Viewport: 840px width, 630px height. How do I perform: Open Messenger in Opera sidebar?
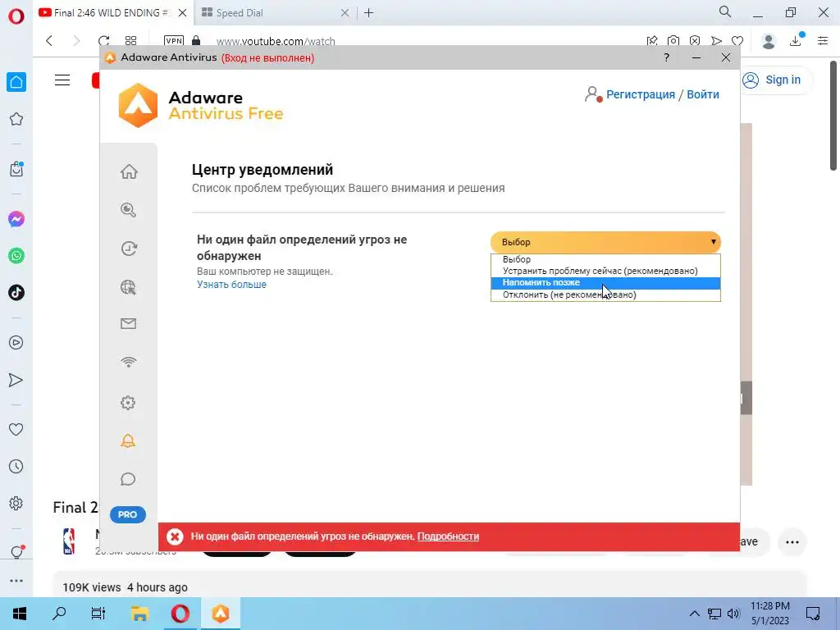(16, 219)
